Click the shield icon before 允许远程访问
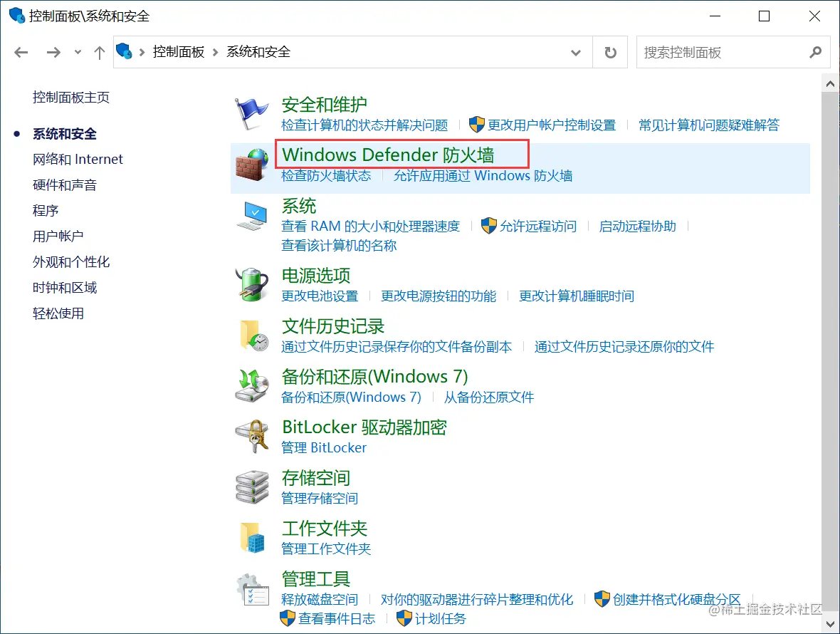This screenshot has height=634, width=840. (488, 226)
